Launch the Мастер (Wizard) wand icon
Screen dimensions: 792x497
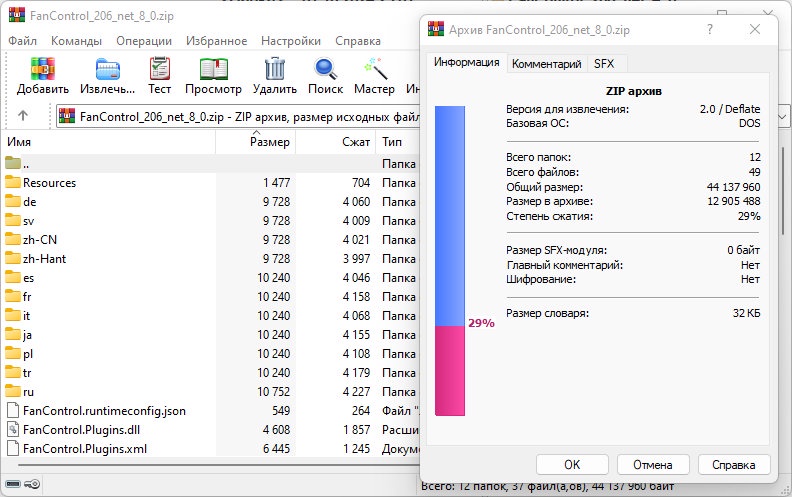point(374,70)
